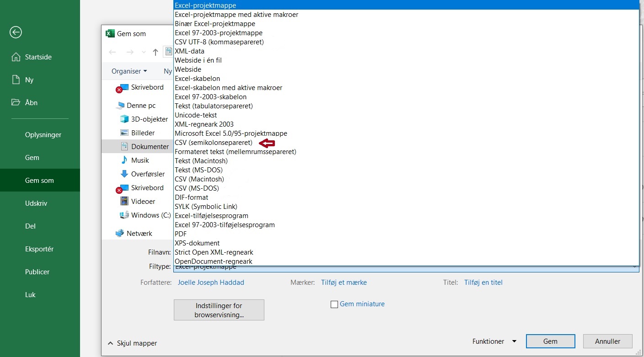
Task: Select Denne pc in navigation tree
Action: point(141,105)
